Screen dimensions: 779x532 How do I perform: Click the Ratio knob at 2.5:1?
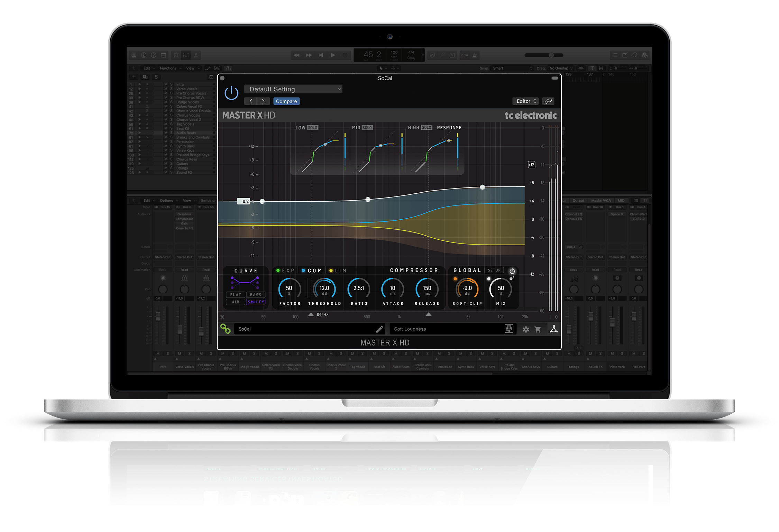tap(359, 289)
